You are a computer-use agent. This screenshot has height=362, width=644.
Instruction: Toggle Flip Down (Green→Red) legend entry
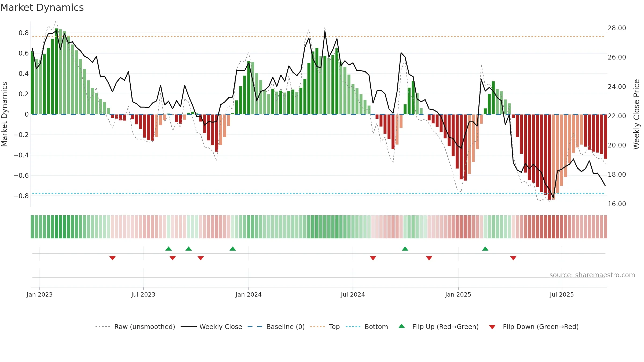pyautogui.click(x=534, y=327)
